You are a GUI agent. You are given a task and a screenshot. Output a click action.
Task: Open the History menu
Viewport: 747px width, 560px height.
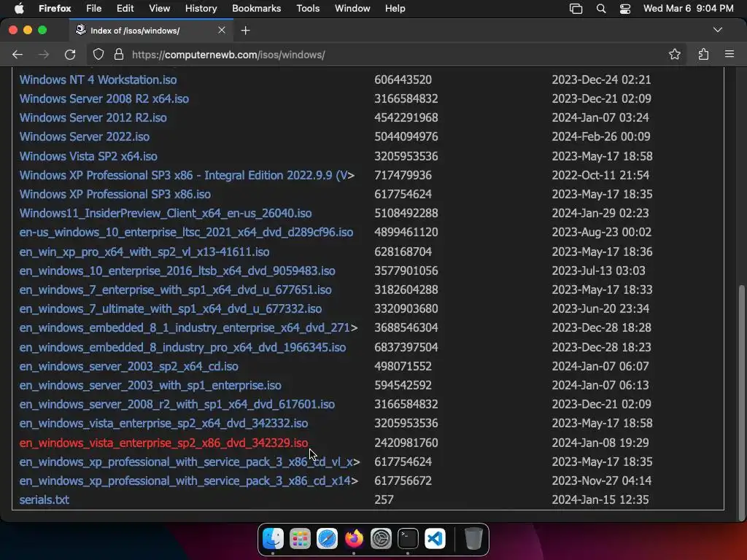tap(201, 8)
